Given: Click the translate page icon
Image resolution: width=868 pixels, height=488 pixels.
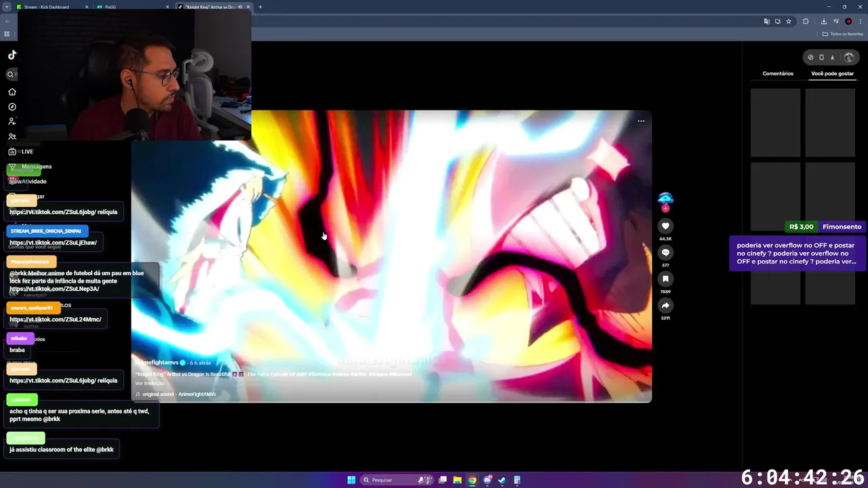Looking at the screenshot, I should tap(767, 22).
